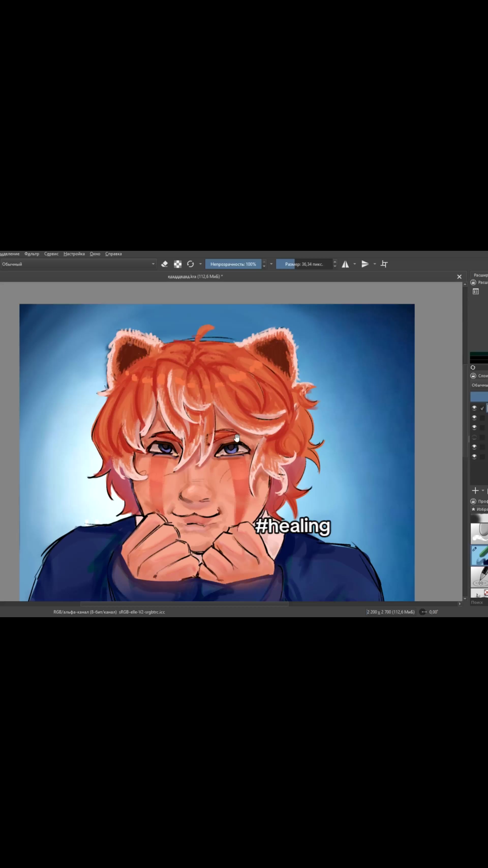Open the Справка menu

[113, 254]
